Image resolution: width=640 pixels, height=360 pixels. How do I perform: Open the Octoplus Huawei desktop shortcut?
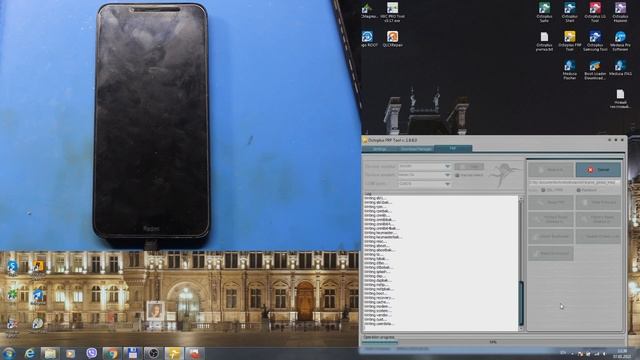tap(620, 12)
